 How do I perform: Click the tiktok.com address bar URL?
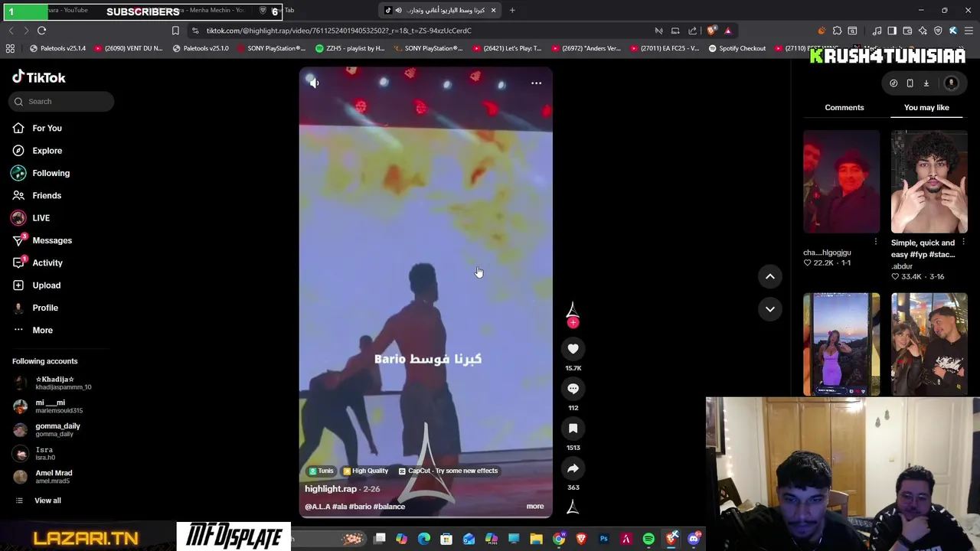[338, 31]
